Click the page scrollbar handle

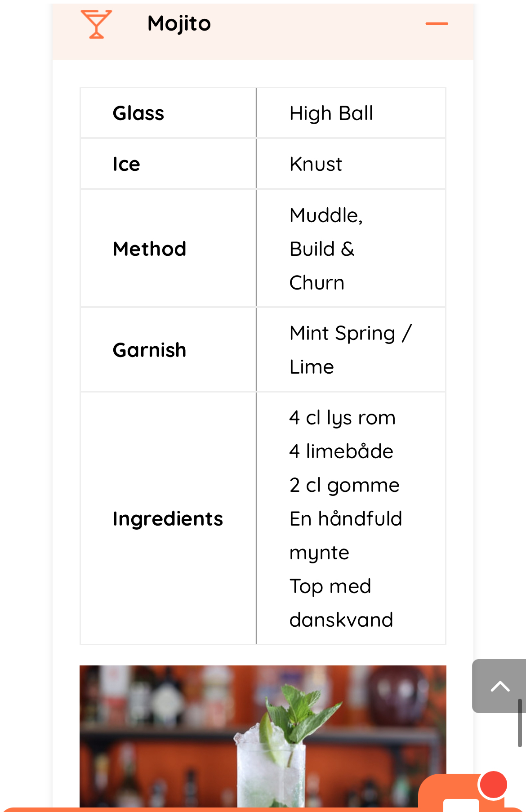coord(520,723)
